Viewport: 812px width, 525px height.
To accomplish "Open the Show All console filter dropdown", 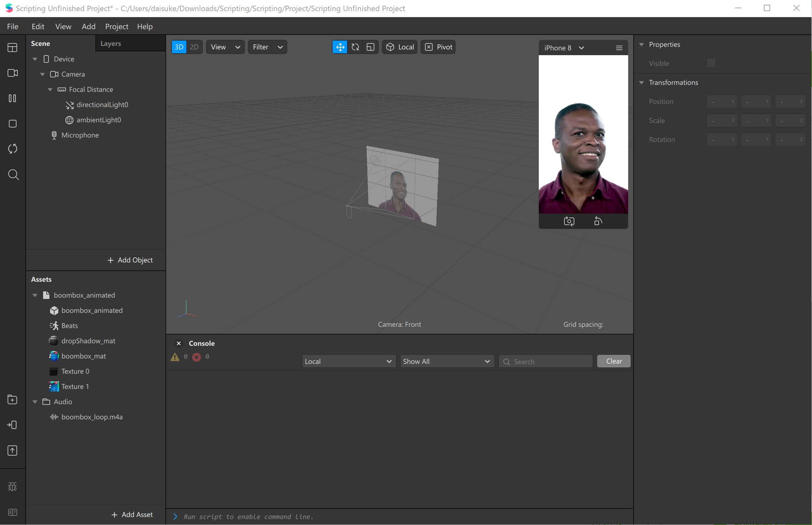I will [446, 361].
